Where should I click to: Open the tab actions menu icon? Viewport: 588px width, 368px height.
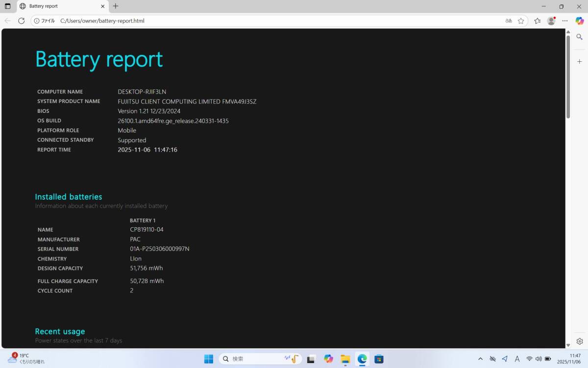tap(7, 6)
